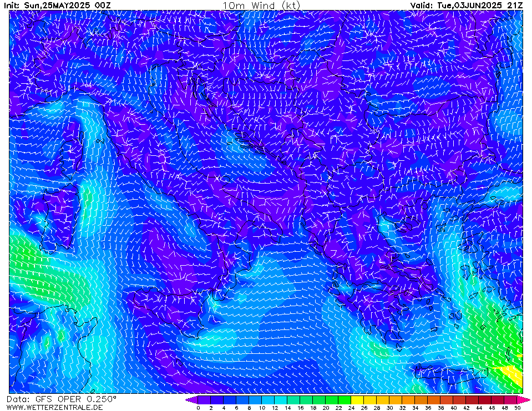Click the 'Init: Sun,25MAY2025 00Z' label
Screen dimensions: 532x411
point(57,5)
